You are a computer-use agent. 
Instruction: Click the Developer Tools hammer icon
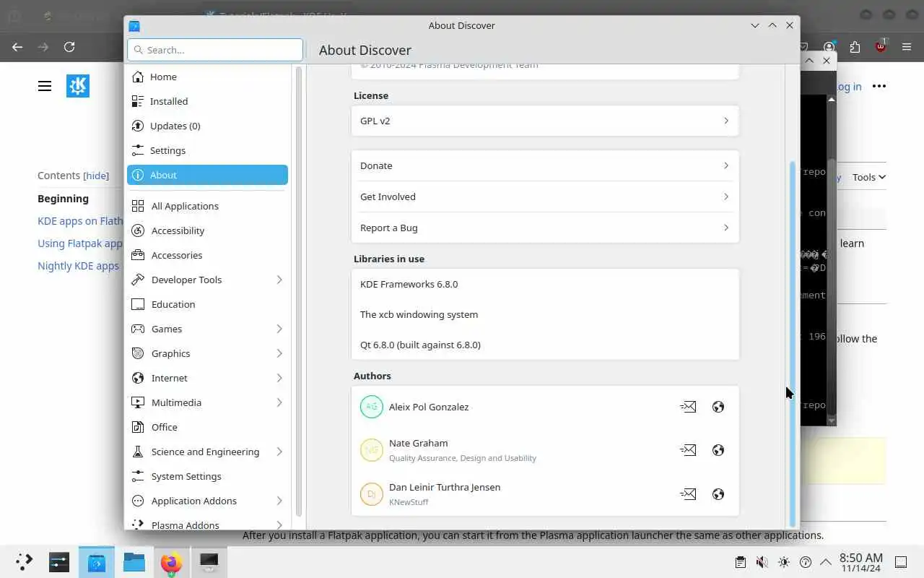pos(138,280)
